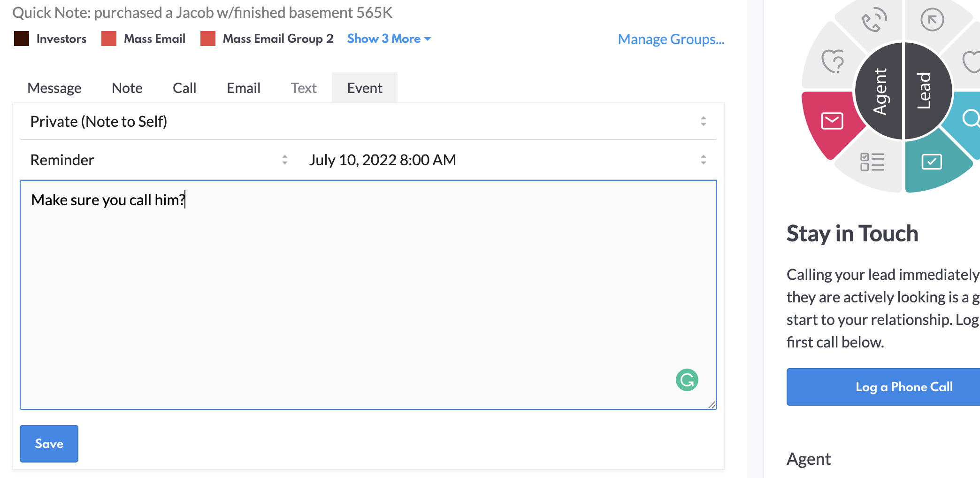Open the Grammarly icon in text area
980x478 pixels.
pyautogui.click(x=687, y=380)
